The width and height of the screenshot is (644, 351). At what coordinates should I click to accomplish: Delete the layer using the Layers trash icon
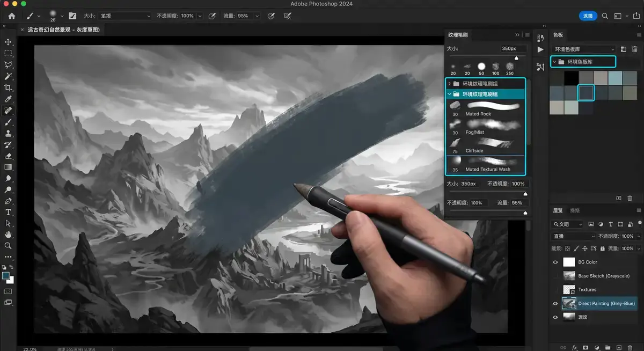coord(631,348)
